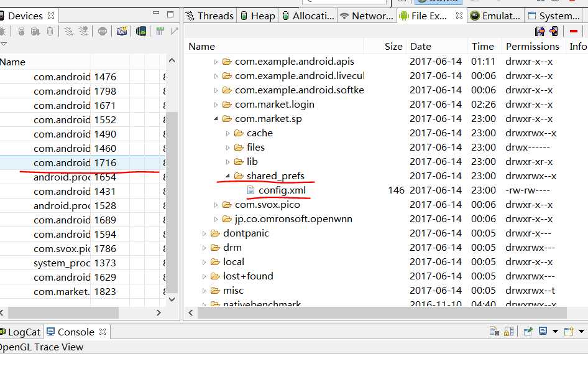Capture screen with camera icon
The image size is (588, 379).
[121, 31]
